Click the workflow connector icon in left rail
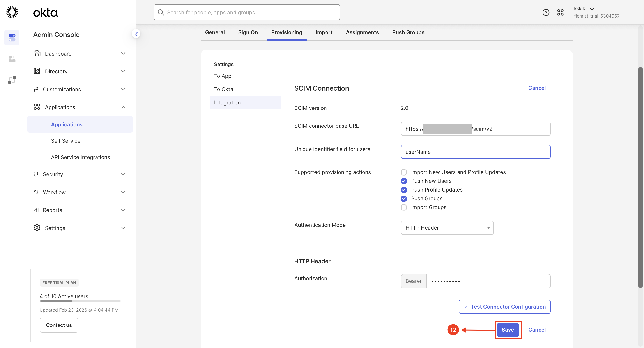644x348 pixels. pos(12,80)
